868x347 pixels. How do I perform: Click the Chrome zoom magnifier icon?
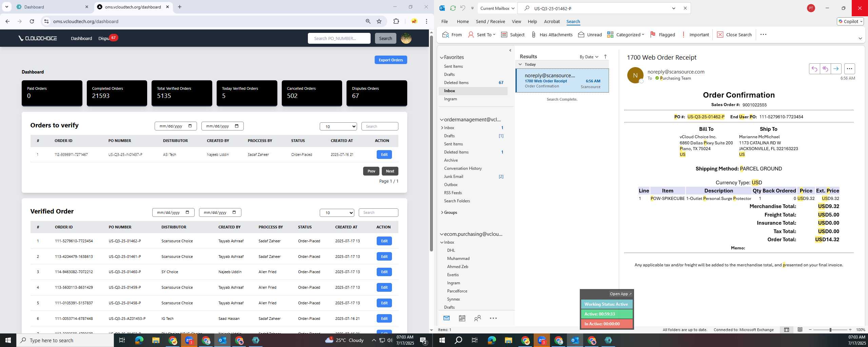[x=368, y=21]
